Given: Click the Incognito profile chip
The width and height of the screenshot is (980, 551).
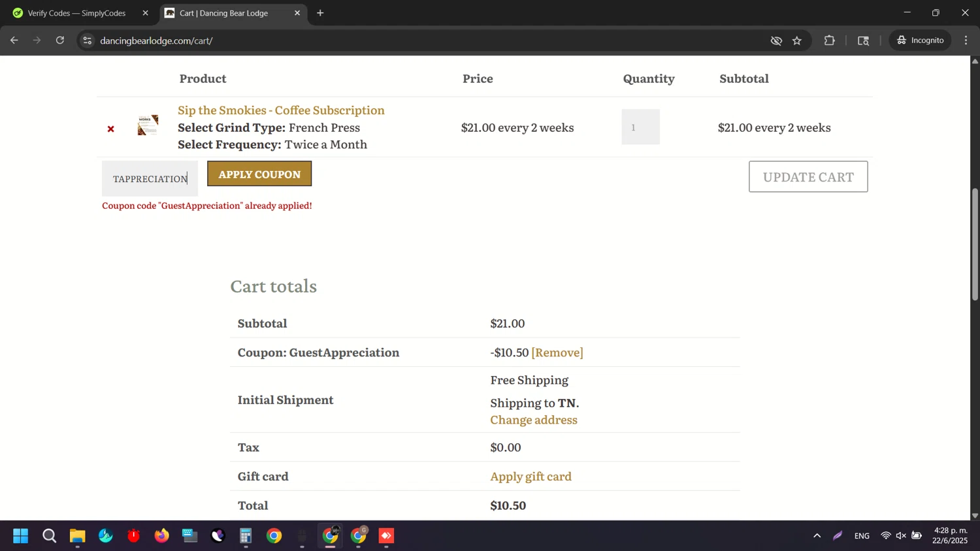Looking at the screenshot, I should tap(920, 40).
